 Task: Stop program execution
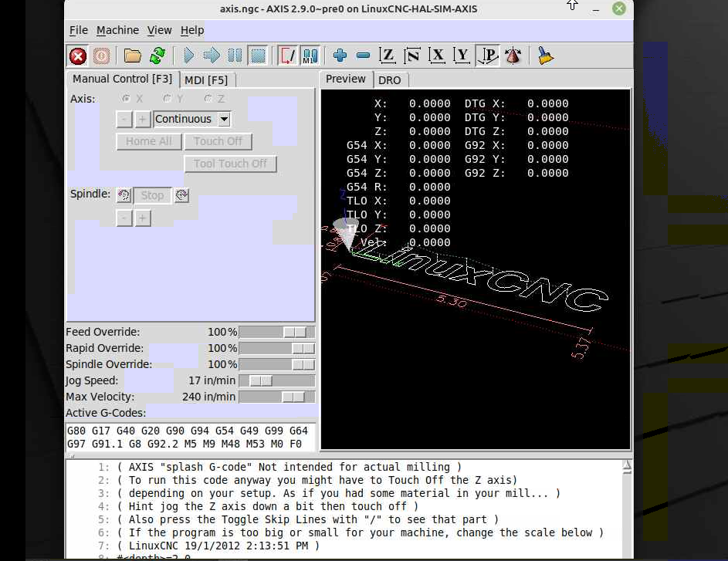pyautogui.click(x=258, y=56)
